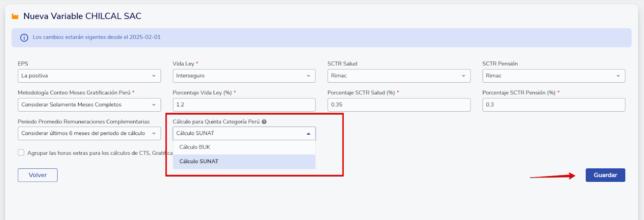The height and width of the screenshot is (220, 644).
Task: Collapse the Cálculo SUNAT dropdown arrow
Action: [x=308, y=133]
